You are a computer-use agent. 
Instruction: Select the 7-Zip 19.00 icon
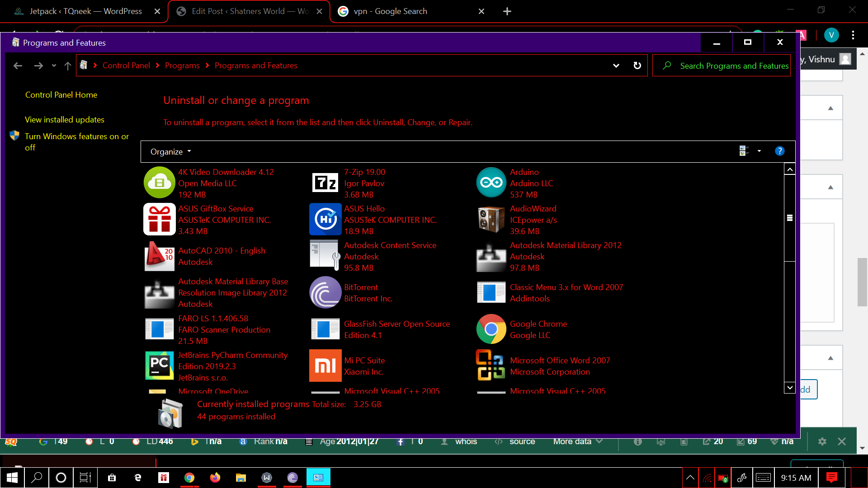325,183
